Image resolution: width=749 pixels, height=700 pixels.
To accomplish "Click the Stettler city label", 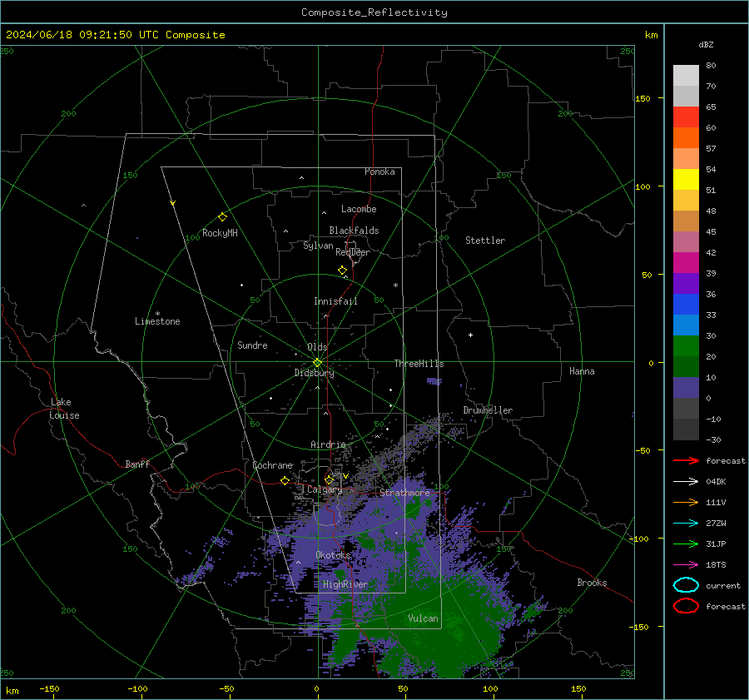I will coord(485,241).
